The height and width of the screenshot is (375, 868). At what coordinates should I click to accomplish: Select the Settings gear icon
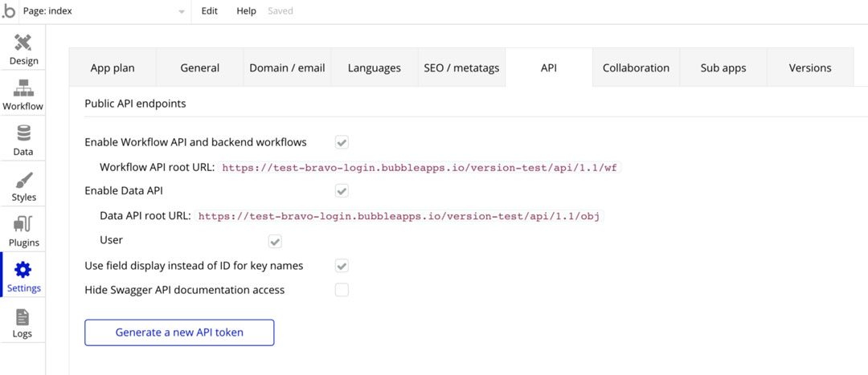pos(23,270)
